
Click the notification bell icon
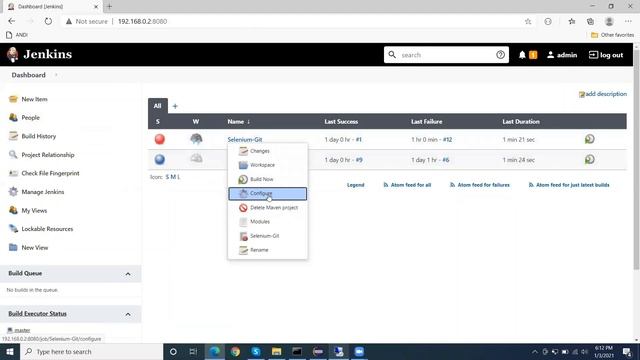point(522,55)
